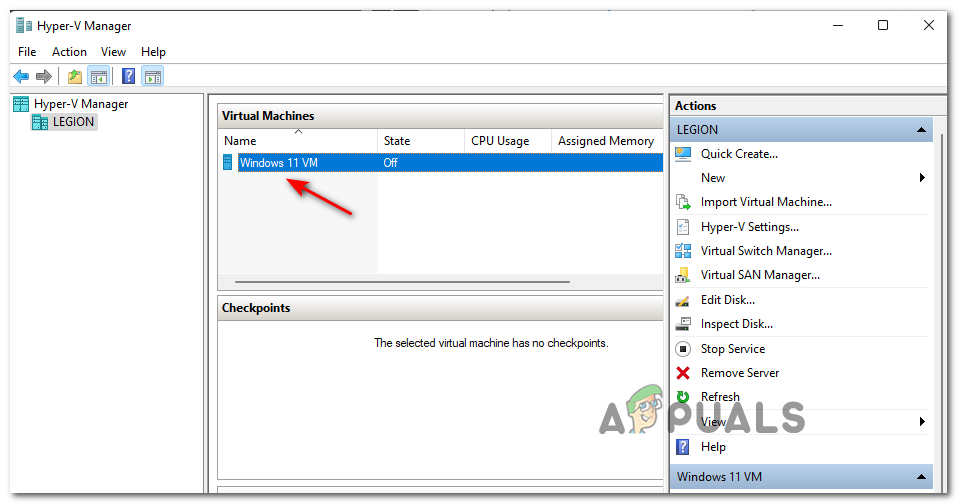The width and height of the screenshot is (958, 504).
Task: Click the Hyper-V Settings icon
Action: (683, 227)
